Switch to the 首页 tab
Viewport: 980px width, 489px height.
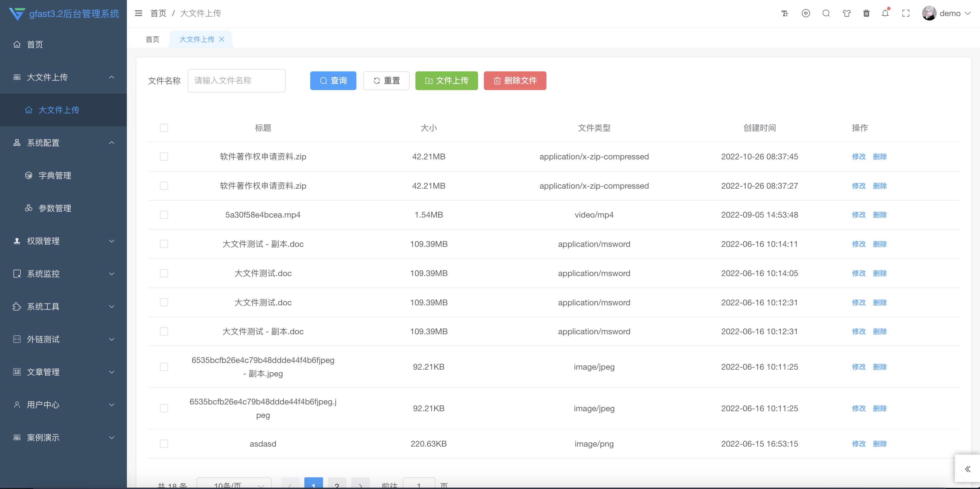pos(152,39)
